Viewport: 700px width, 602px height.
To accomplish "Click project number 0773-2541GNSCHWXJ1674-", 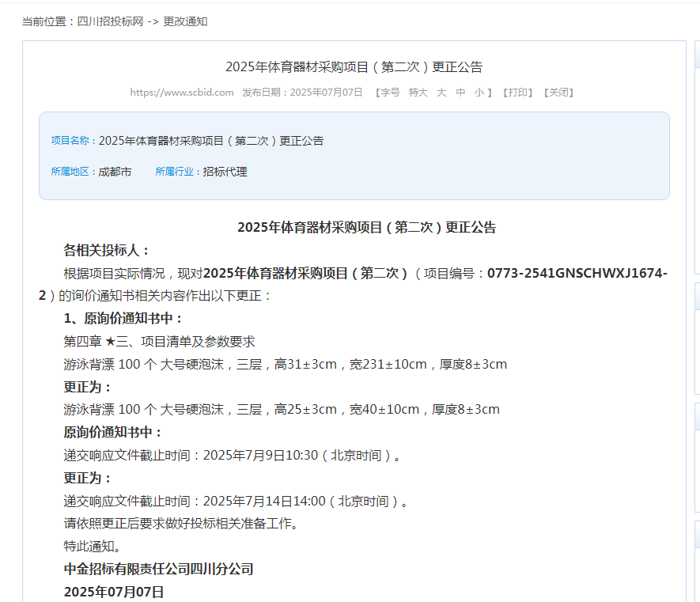I will [577, 273].
